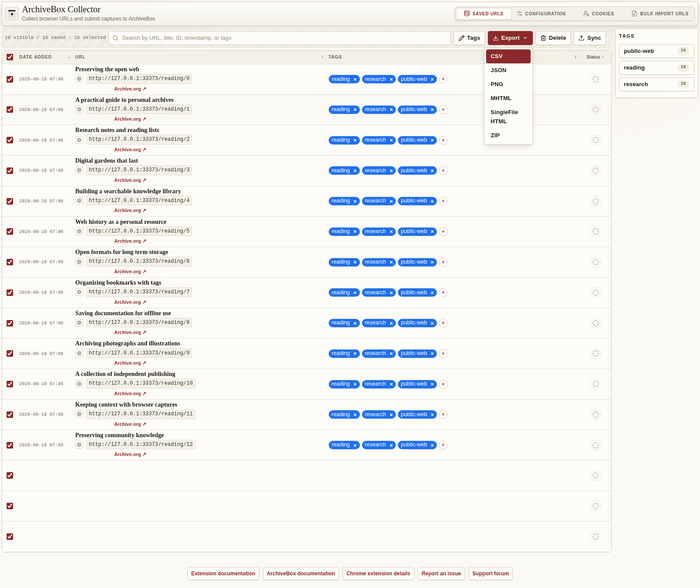
Task: Open Archive.org link for reading/2
Action: (x=130, y=150)
